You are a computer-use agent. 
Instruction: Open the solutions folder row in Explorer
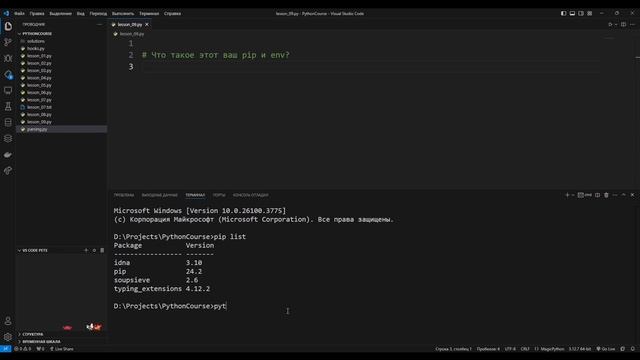click(62, 41)
